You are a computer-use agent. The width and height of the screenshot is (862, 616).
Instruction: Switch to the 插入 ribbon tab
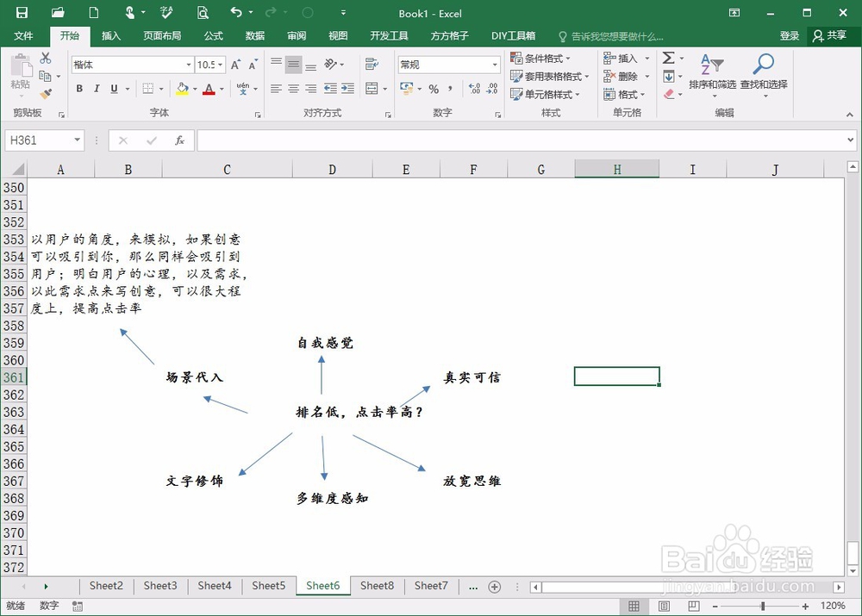point(110,35)
